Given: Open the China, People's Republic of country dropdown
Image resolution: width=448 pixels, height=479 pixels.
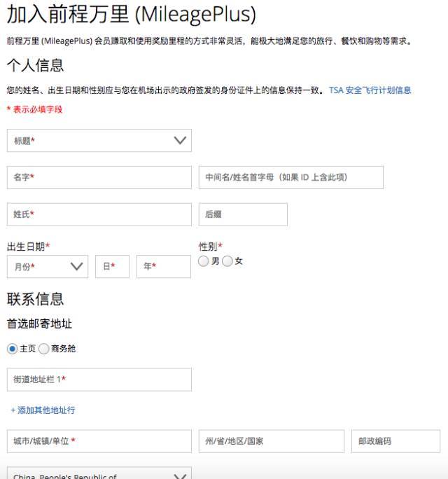Looking at the screenshot, I should click(99, 473).
